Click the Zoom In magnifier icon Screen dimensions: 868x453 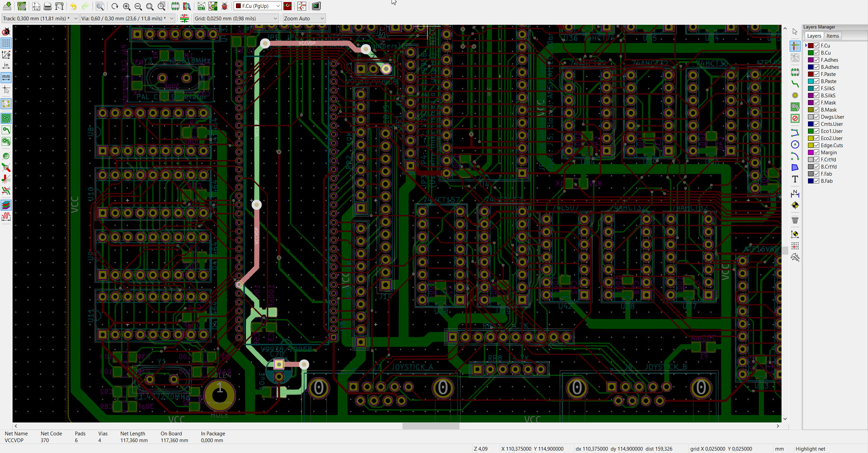[x=126, y=6]
